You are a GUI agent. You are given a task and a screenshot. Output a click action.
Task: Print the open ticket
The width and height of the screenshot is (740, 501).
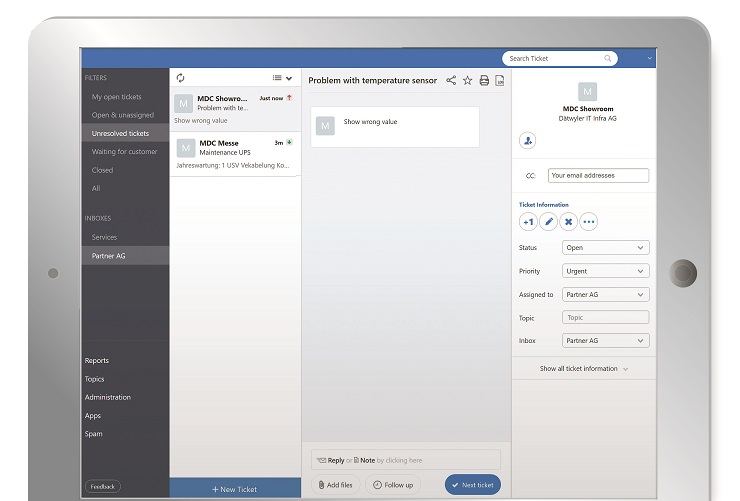click(x=484, y=80)
